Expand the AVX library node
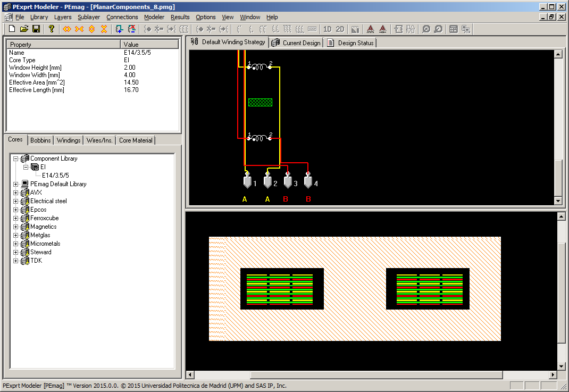Image resolution: width=569 pixels, height=392 pixels. pos(15,193)
